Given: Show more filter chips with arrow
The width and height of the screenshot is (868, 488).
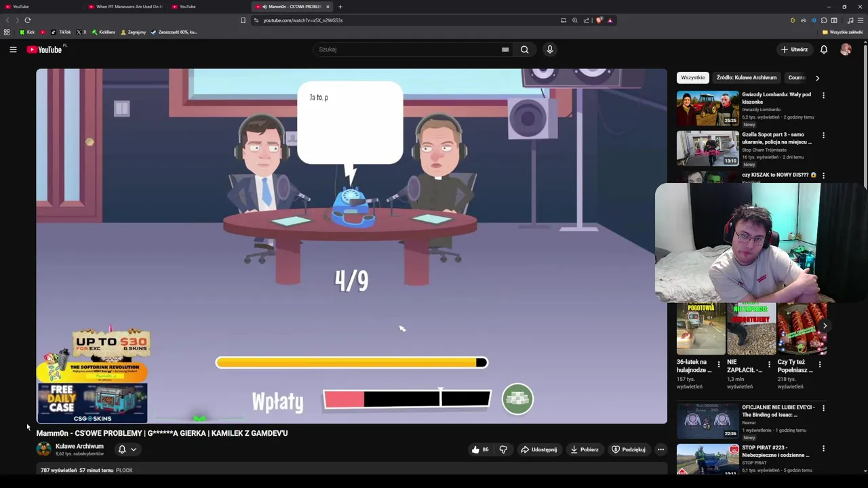Looking at the screenshot, I should (817, 78).
